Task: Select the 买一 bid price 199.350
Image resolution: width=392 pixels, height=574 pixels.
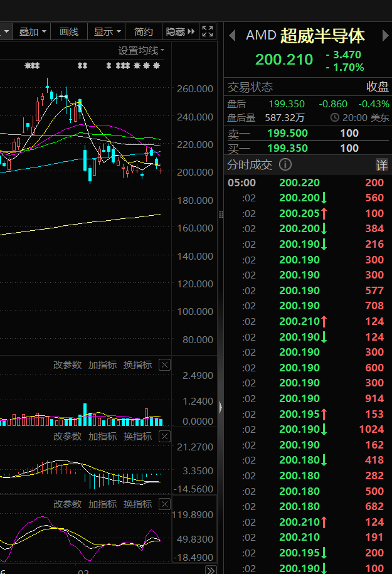Action: point(287,148)
